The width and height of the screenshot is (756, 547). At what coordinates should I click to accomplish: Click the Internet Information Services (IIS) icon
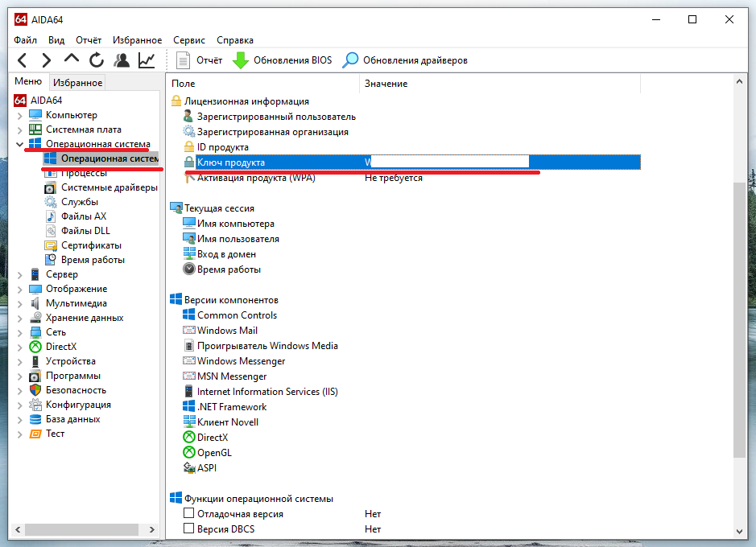point(189,392)
